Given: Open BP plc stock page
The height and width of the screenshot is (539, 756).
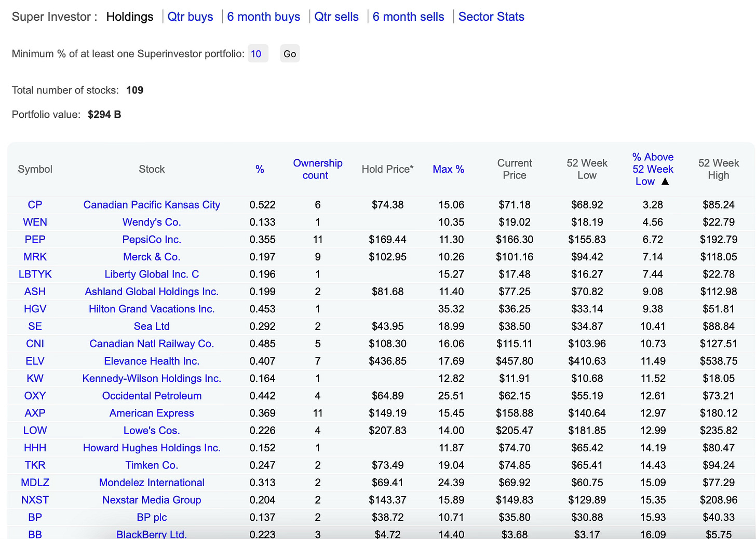Looking at the screenshot, I should pos(152,517).
